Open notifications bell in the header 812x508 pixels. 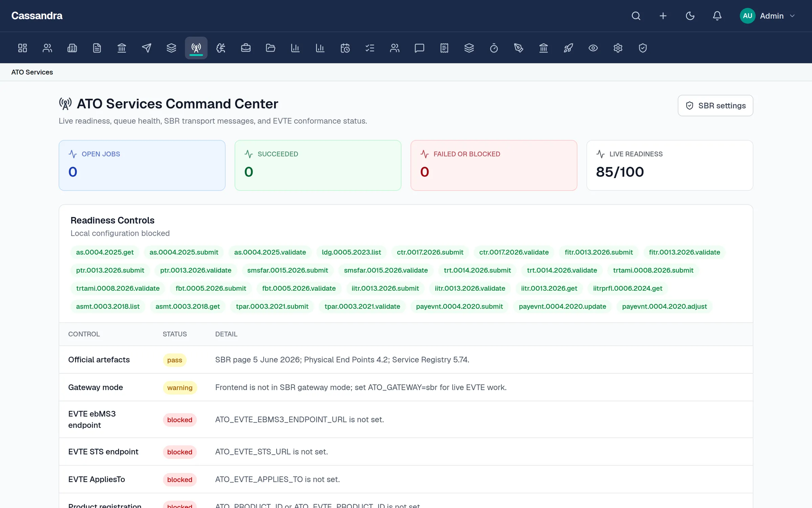pos(717,16)
